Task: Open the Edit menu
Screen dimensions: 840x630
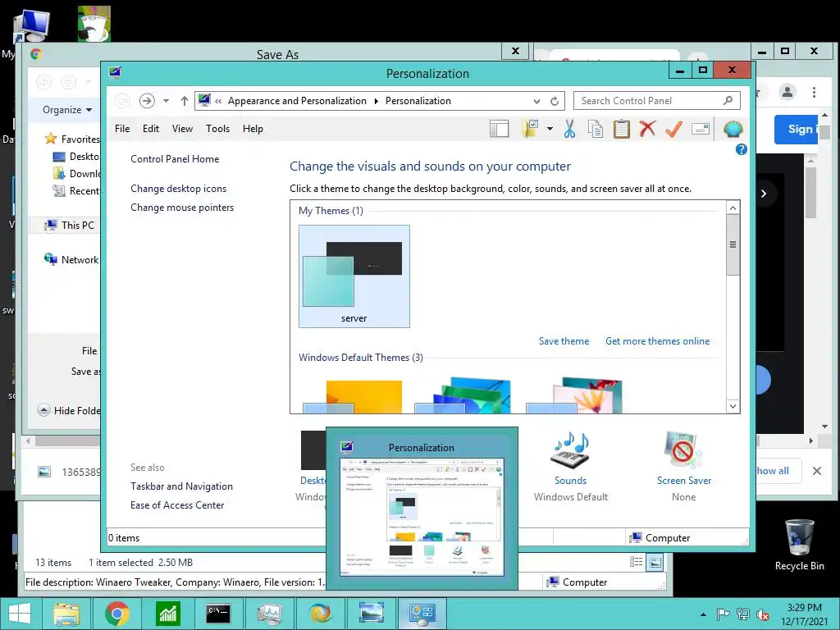Action: [151, 129]
